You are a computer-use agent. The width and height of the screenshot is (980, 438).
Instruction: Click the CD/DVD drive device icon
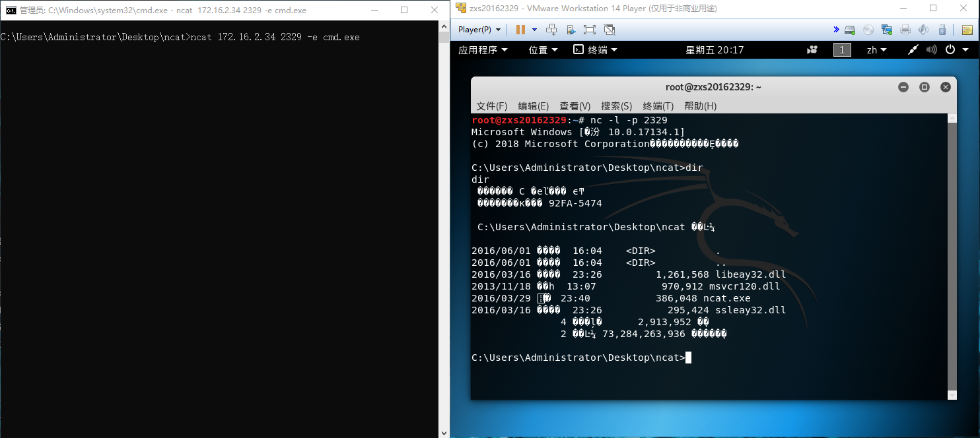click(x=868, y=30)
